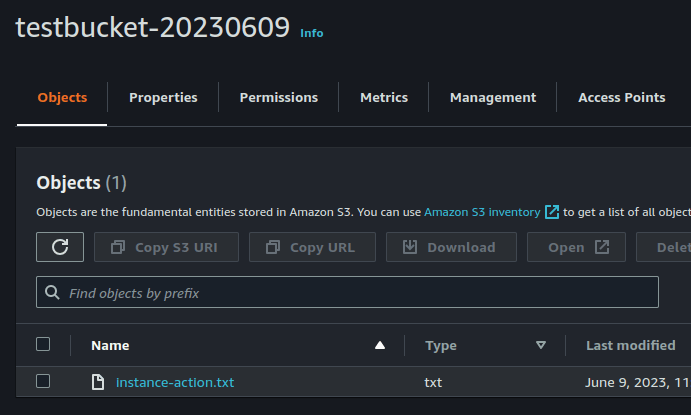
Task: Click the magnifier icon in the search box
Action: point(52,292)
